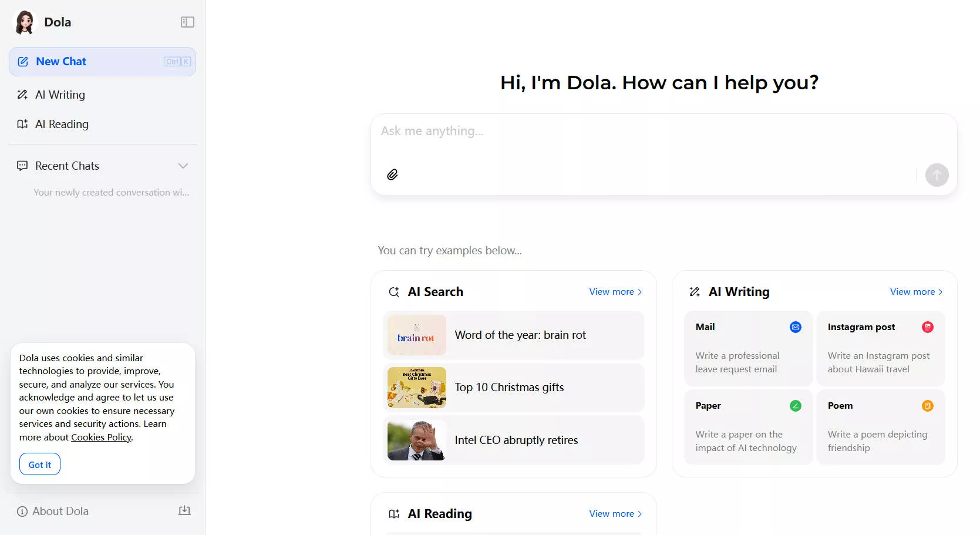Click the export icon beside About Dola

click(184, 510)
